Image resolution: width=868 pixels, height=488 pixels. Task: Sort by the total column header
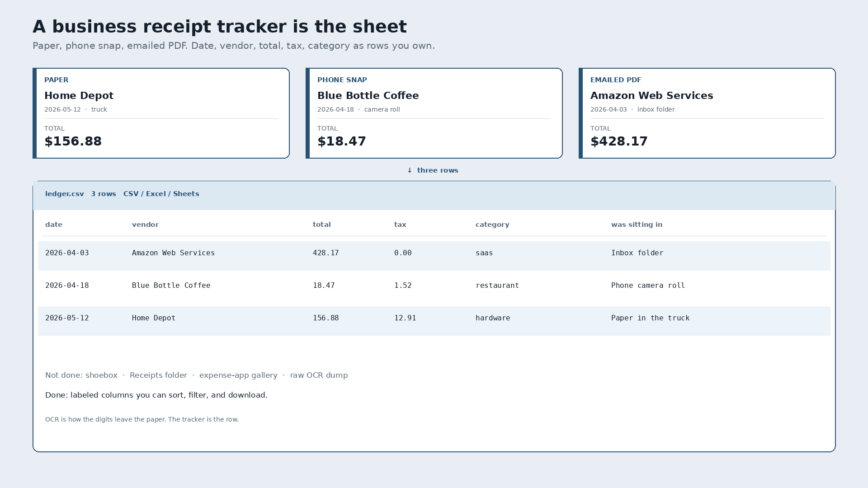pos(322,225)
